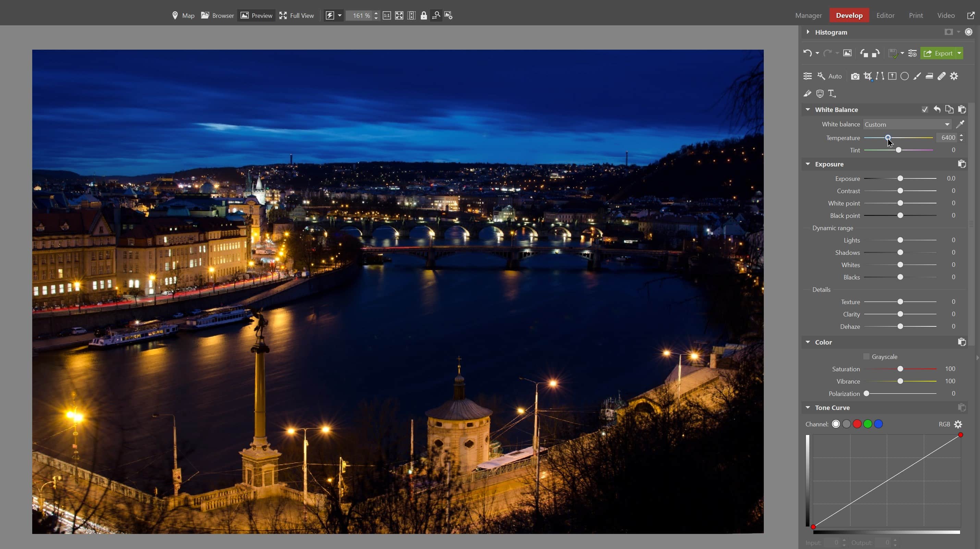Open the Video module

tap(946, 16)
